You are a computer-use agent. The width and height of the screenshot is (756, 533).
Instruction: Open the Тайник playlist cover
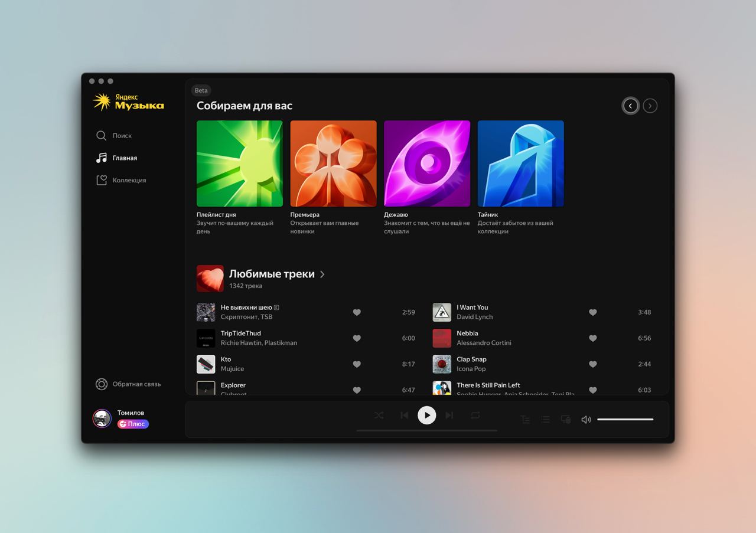pos(521,164)
